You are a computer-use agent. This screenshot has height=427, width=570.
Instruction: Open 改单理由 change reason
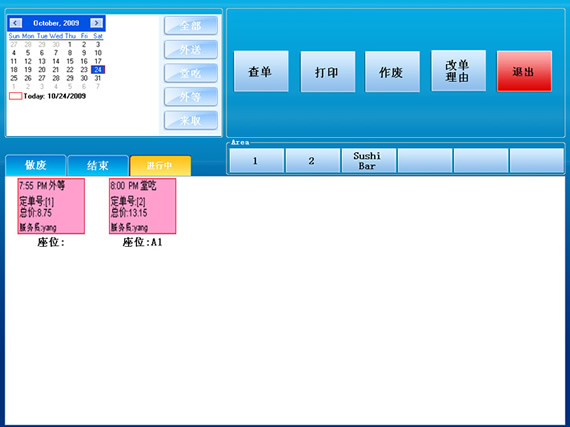[458, 71]
